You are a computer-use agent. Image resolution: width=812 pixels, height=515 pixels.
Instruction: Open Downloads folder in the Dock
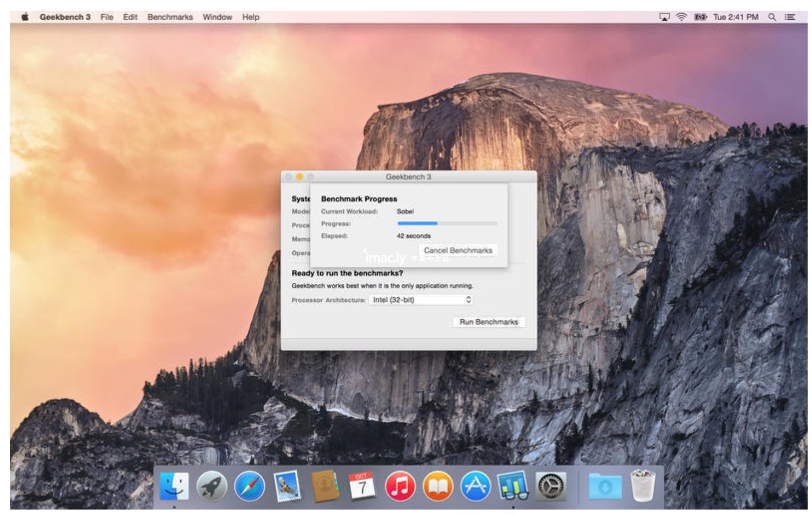coord(605,486)
